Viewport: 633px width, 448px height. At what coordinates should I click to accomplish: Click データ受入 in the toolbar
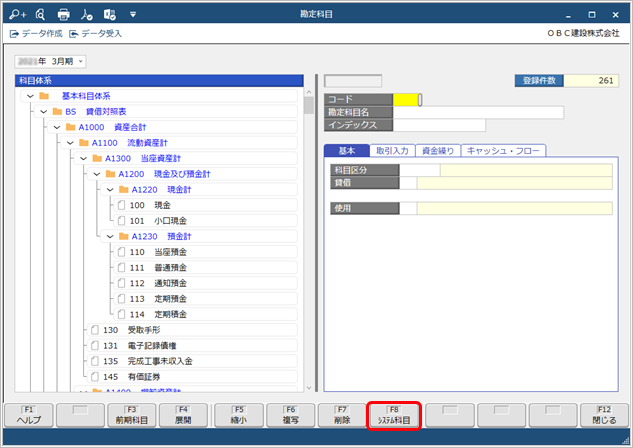pos(96,33)
